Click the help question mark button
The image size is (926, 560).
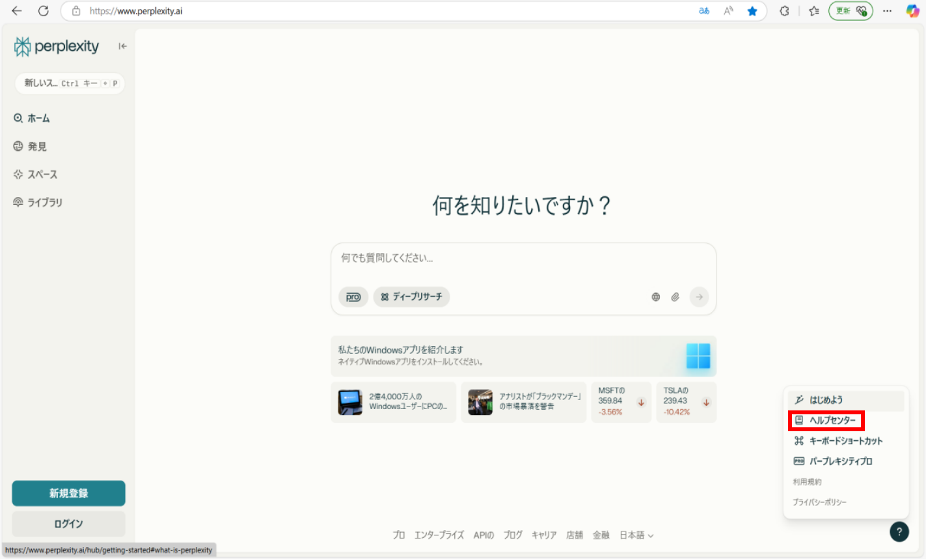899,531
